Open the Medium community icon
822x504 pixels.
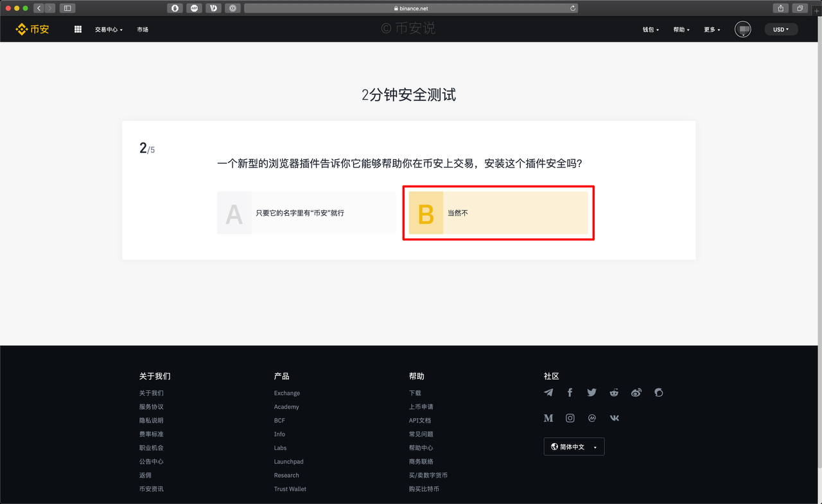click(x=548, y=418)
